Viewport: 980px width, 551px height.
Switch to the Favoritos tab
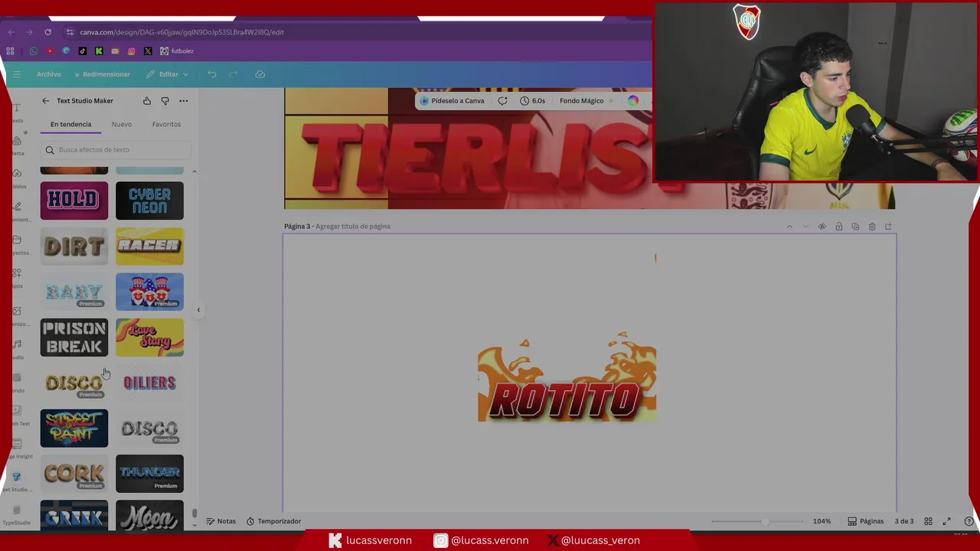coord(166,124)
